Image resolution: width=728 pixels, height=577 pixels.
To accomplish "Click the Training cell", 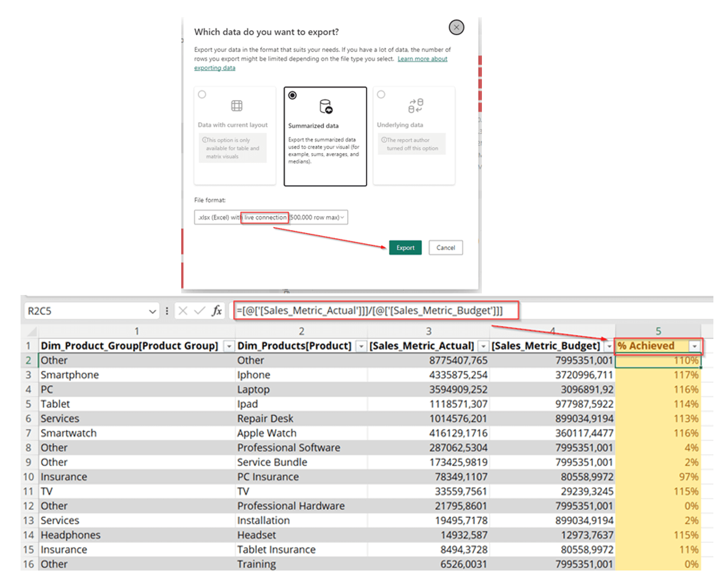I will pos(302,564).
